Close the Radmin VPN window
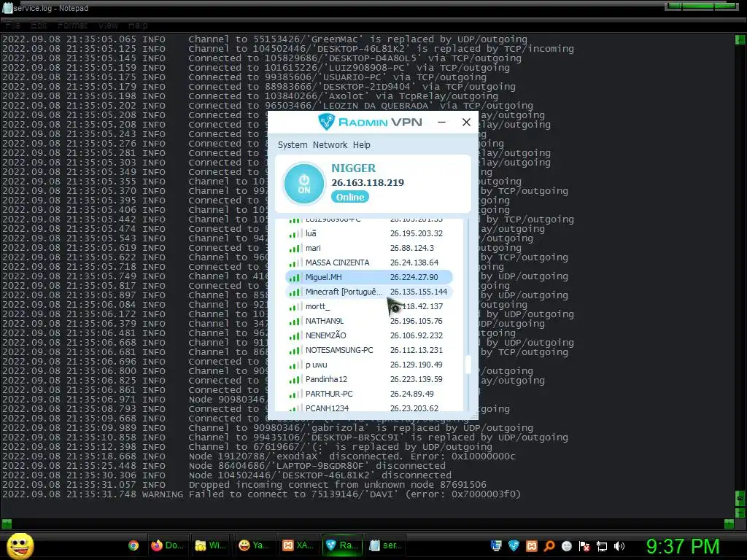The image size is (747, 560). pos(466,122)
